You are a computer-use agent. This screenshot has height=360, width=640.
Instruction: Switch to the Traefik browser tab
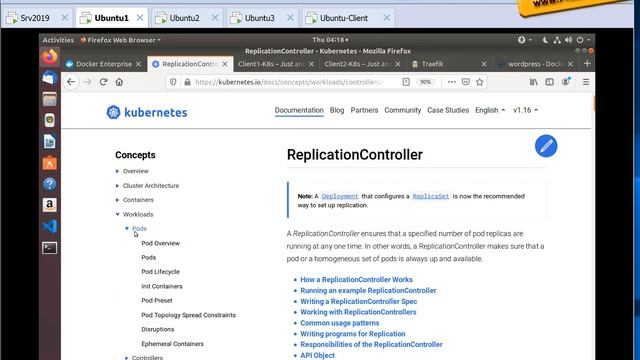coord(433,64)
